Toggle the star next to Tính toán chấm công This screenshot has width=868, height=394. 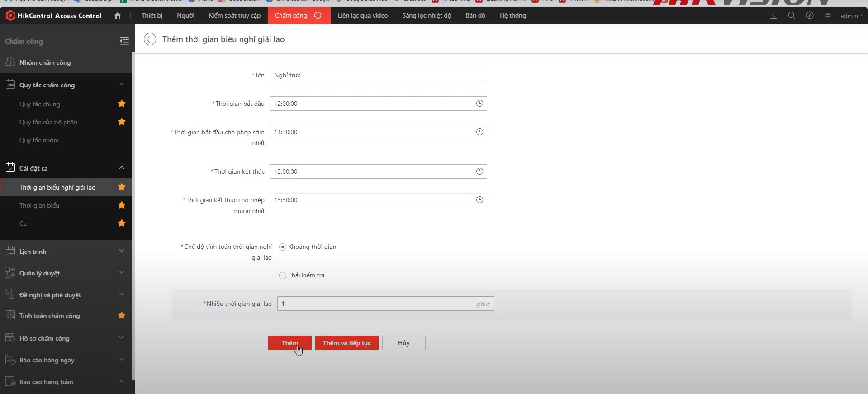(x=122, y=316)
